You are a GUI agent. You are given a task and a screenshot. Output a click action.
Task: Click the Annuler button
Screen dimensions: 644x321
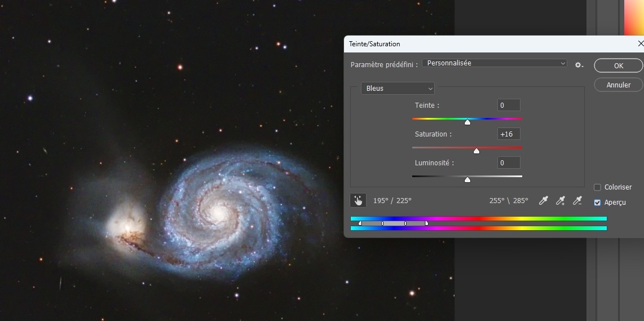click(619, 85)
